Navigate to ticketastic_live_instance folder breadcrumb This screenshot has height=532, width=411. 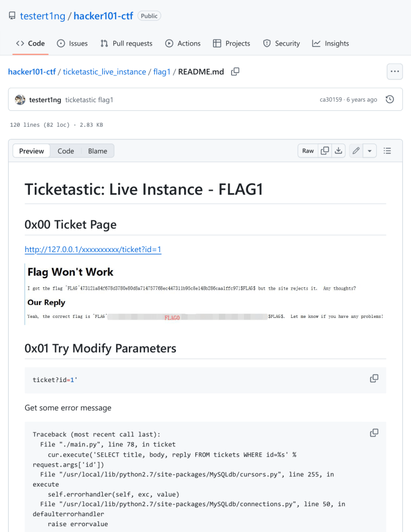click(104, 72)
